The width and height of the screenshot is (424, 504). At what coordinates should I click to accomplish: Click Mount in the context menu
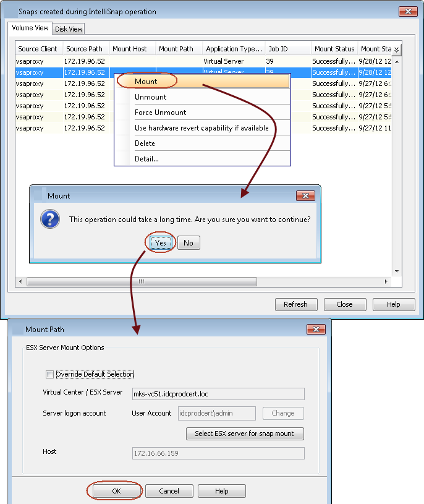146,82
